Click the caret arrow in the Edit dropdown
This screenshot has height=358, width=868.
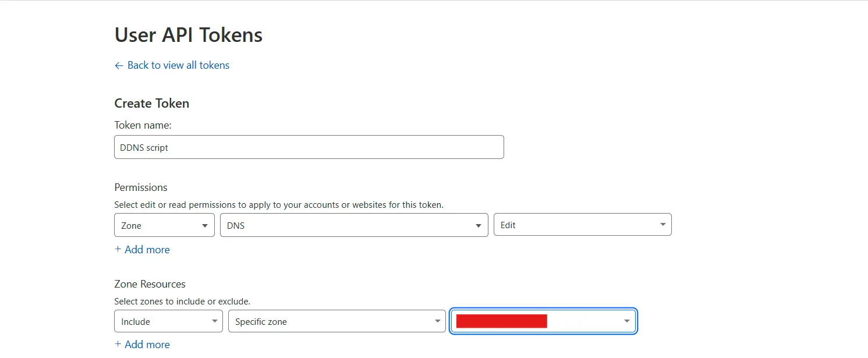coord(662,225)
